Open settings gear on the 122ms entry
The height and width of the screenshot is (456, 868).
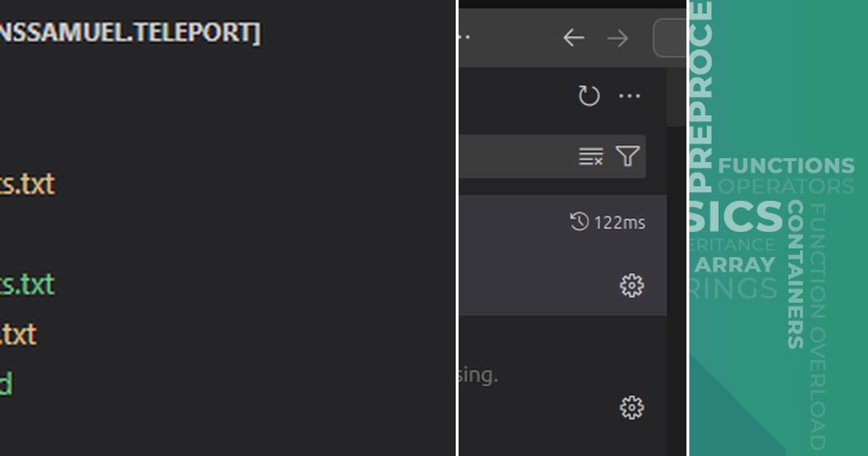tap(632, 285)
